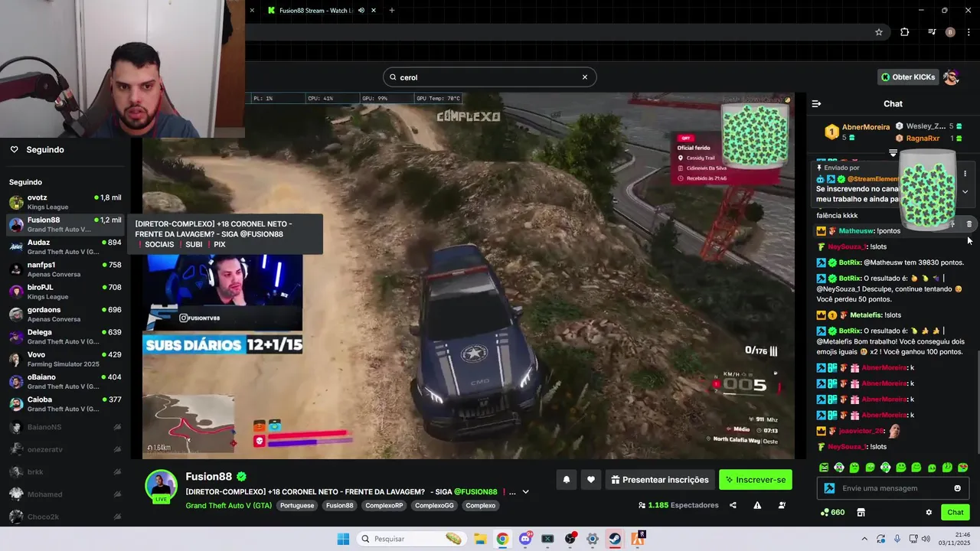The width and height of the screenshot is (980, 551).
Task: Expand the stream title description
Action: [525, 492]
